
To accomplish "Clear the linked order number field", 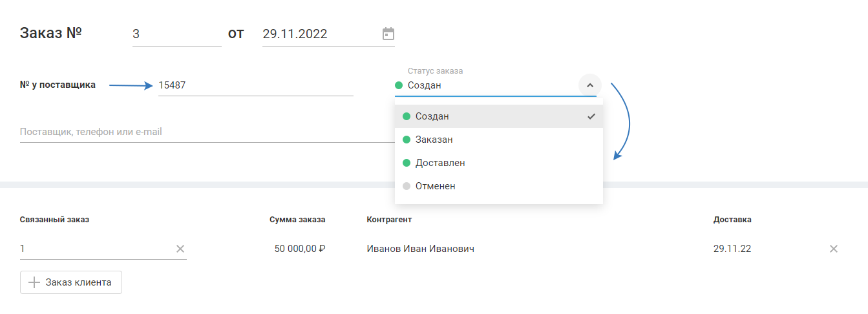I will pyautogui.click(x=180, y=249).
